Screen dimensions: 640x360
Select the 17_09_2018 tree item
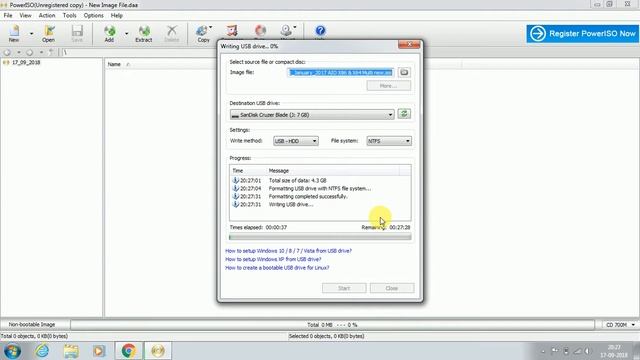pyautogui.click(x=26, y=62)
